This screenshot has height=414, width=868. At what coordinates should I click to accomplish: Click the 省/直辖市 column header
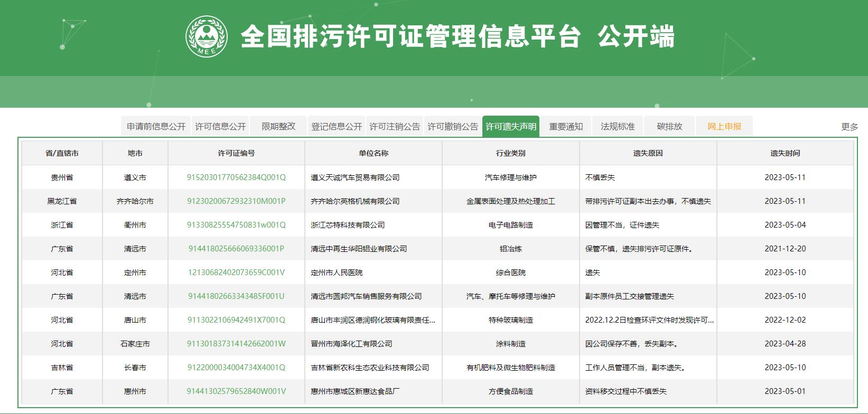(62, 153)
